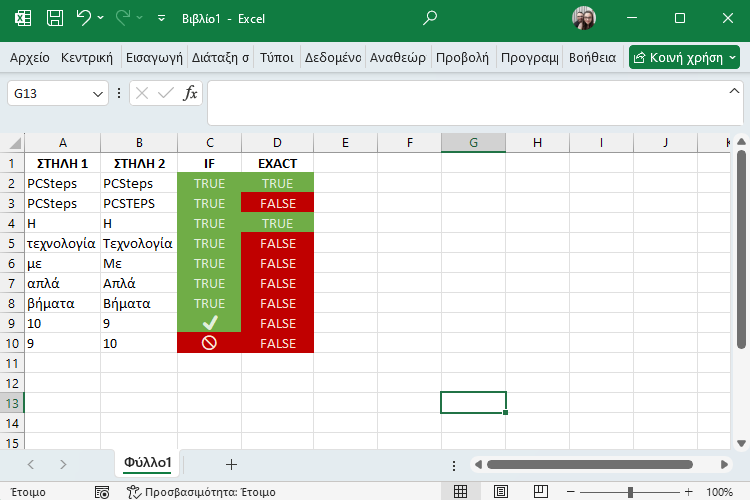Click the formula bar Cancel X icon
The image size is (750, 500).
click(x=142, y=93)
